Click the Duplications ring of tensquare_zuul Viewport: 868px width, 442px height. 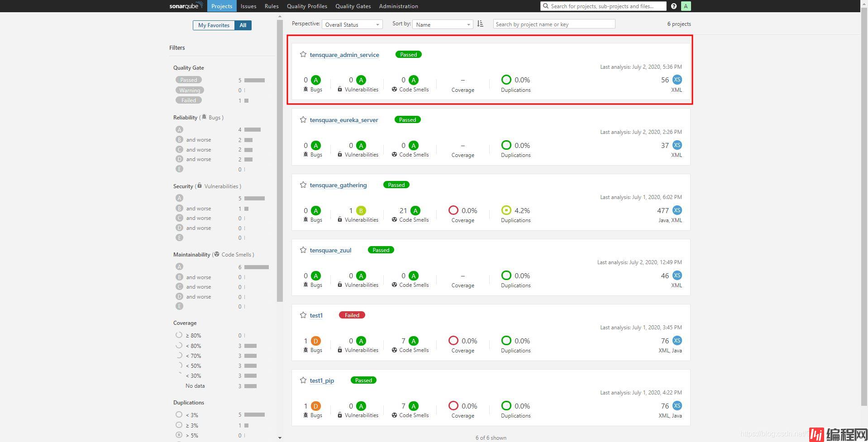coord(506,275)
